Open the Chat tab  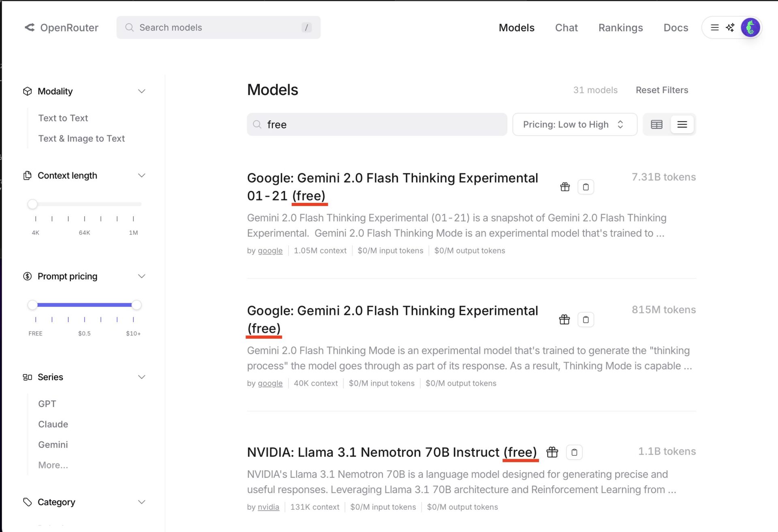[566, 28]
